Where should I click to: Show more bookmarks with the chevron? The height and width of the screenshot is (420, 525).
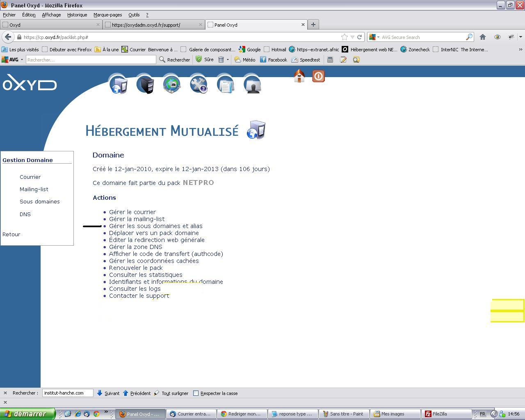[x=520, y=49]
